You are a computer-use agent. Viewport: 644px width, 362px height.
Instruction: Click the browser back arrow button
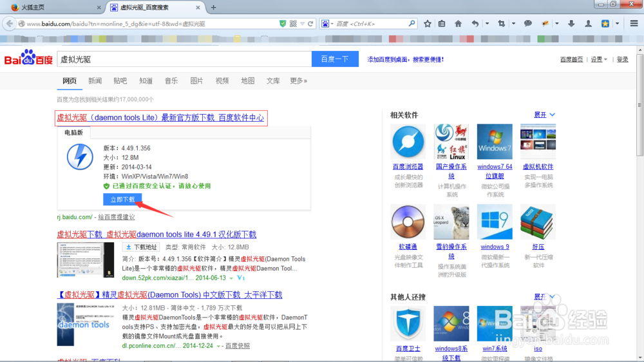point(9,24)
